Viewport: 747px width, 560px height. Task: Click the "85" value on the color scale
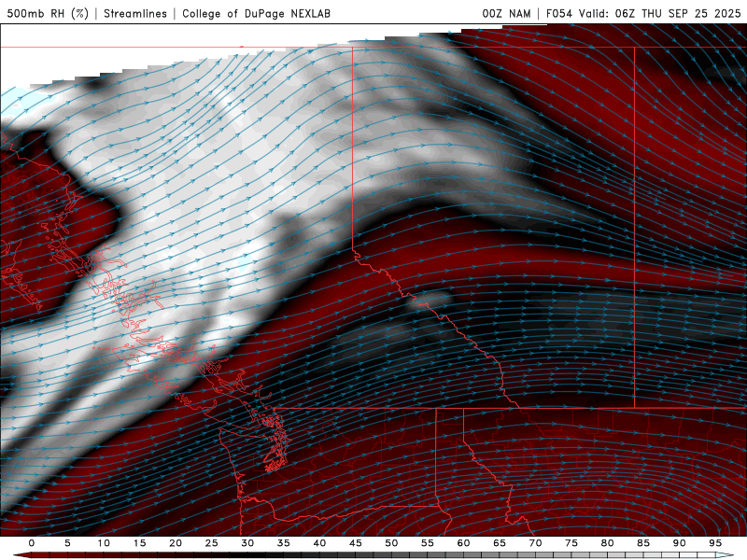pyautogui.click(x=643, y=543)
